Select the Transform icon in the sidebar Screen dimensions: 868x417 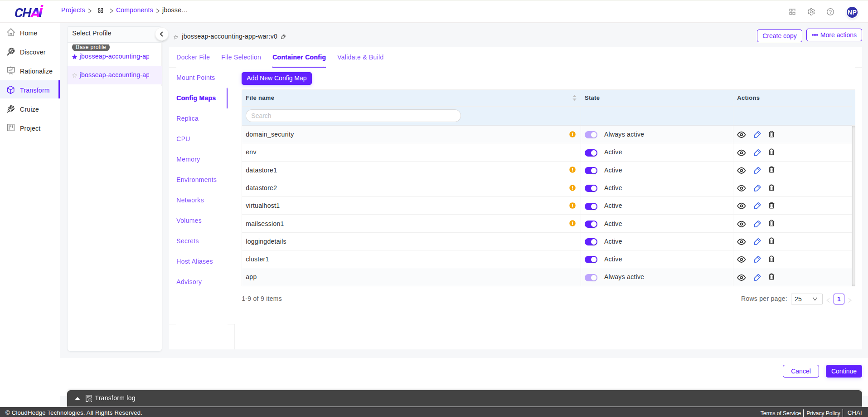[x=10, y=90]
